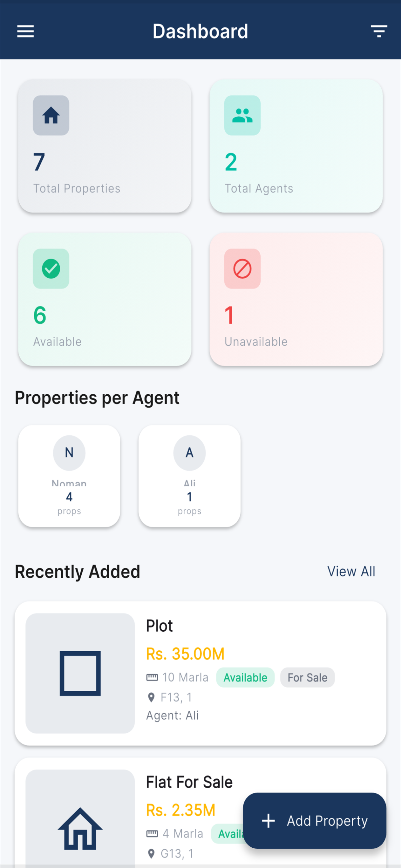This screenshot has height=868, width=401.
Task: Tap the green checkmark Available icon
Action: 51,269
